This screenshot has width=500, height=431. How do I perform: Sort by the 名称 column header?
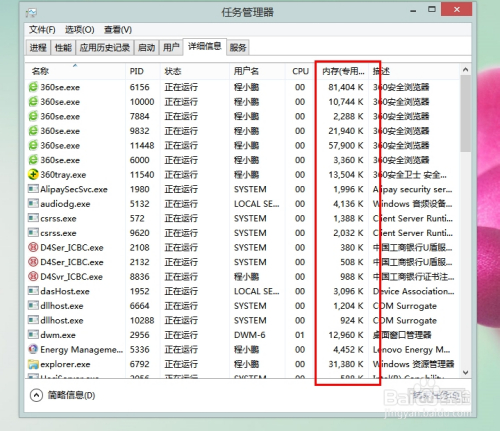pyautogui.click(x=75, y=71)
